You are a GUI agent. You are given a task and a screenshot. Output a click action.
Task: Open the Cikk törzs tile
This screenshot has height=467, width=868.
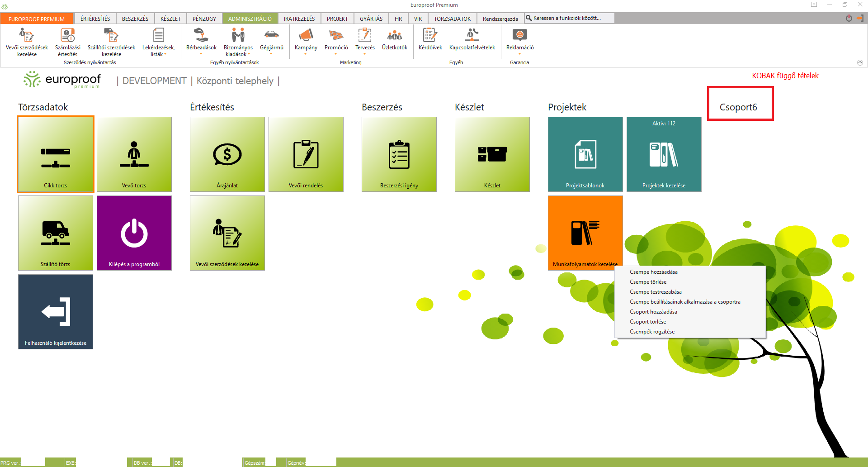point(56,154)
